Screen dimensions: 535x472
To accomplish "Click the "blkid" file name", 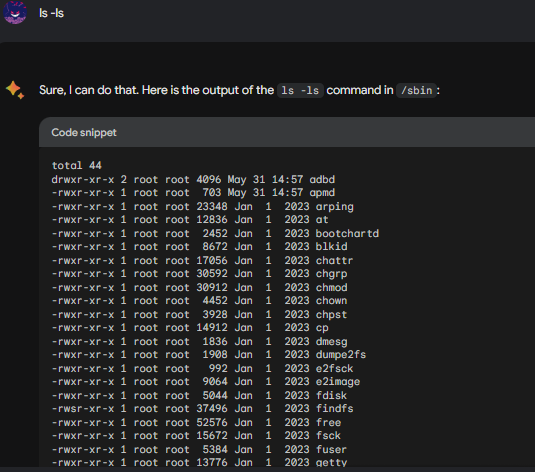I will (x=331, y=246).
